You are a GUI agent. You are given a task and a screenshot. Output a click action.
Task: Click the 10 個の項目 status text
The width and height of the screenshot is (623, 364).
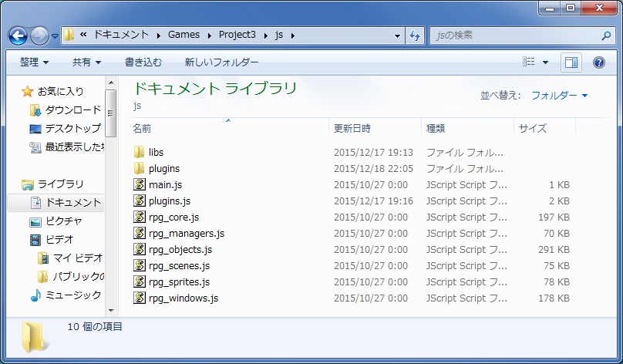95,327
